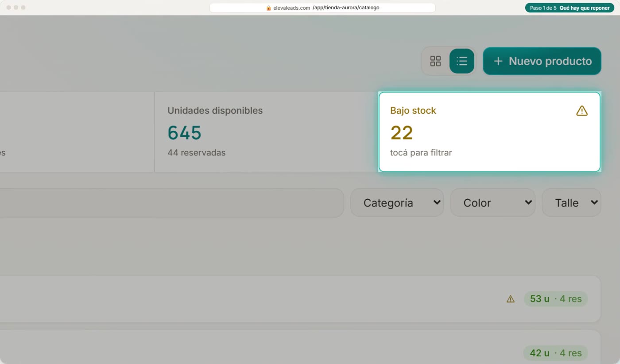
Task: Switch to list view icon
Action: tap(462, 61)
